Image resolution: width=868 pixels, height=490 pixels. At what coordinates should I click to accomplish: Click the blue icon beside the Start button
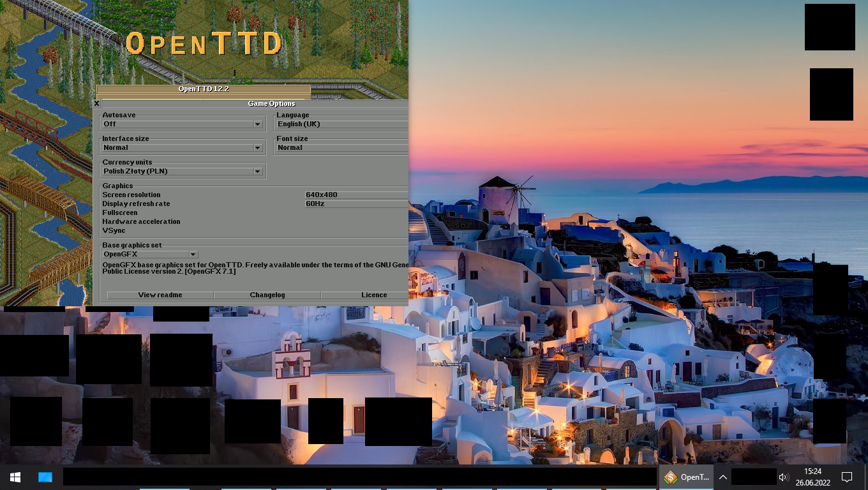click(x=45, y=477)
